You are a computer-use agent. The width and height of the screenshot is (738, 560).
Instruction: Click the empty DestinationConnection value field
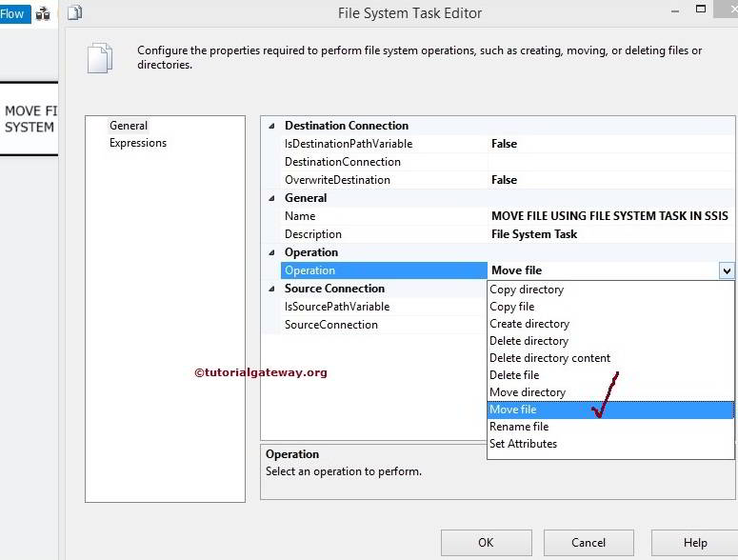click(610, 162)
